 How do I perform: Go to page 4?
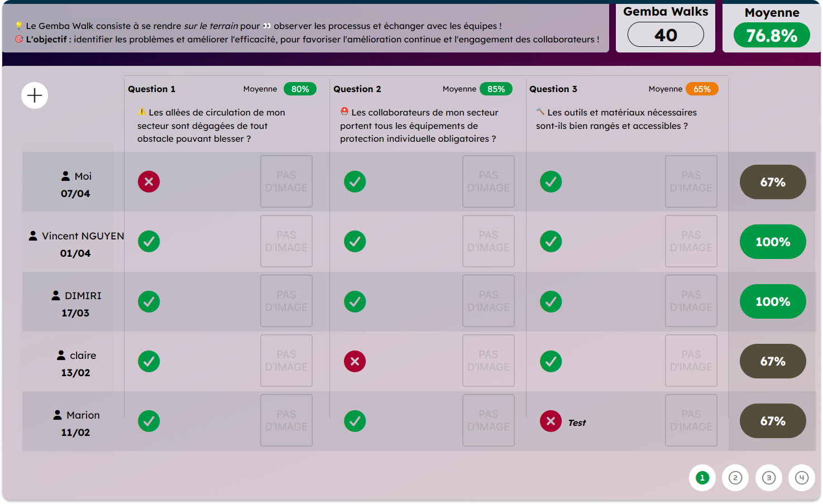pos(802,478)
